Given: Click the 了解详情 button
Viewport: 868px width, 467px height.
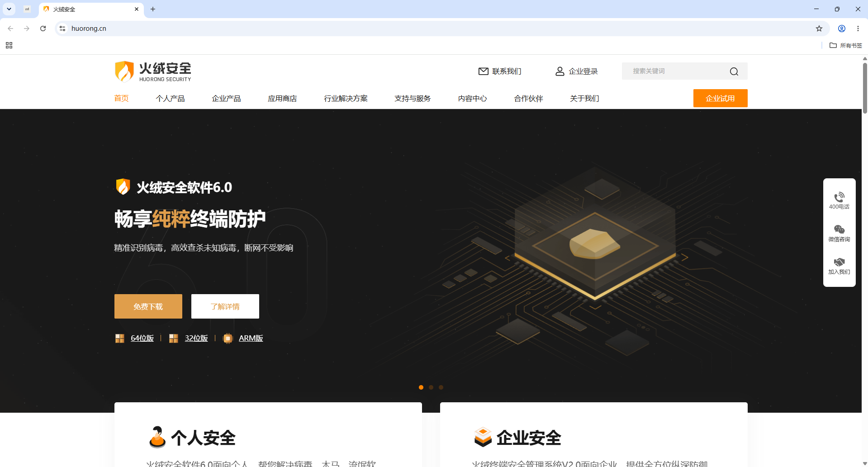Looking at the screenshot, I should click(225, 306).
